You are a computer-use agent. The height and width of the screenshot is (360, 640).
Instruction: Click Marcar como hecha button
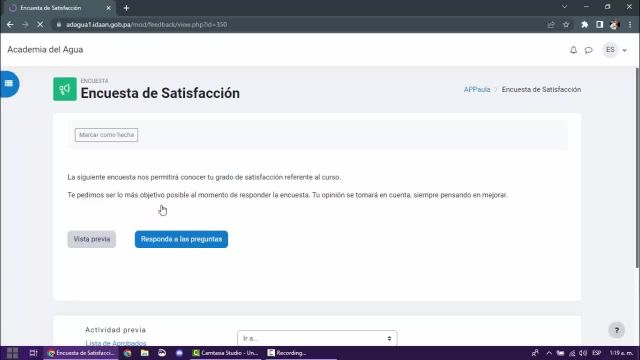[106, 135]
